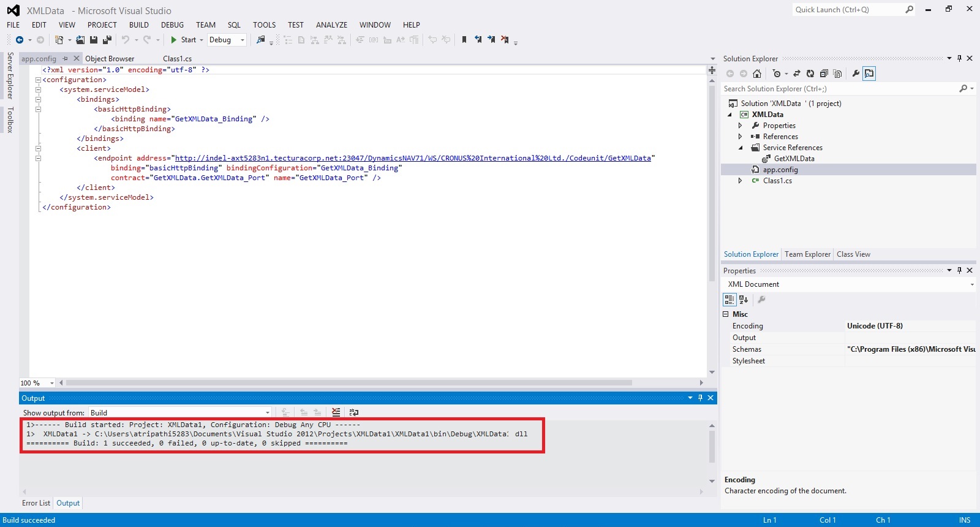Click Sync with Active Document arrows icon
Image resolution: width=980 pixels, height=527 pixels.
point(797,74)
